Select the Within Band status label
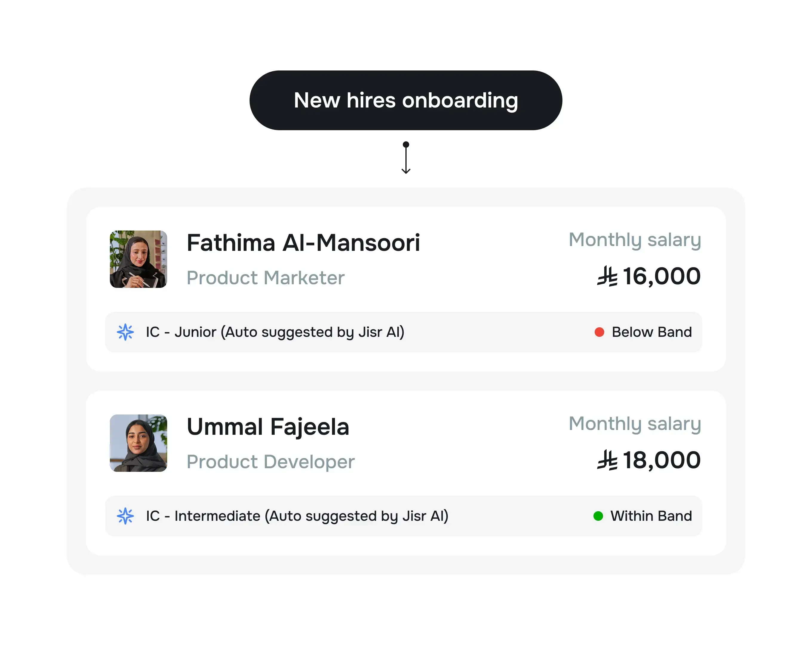The height and width of the screenshot is (645, 812). [x=651, y=516]
